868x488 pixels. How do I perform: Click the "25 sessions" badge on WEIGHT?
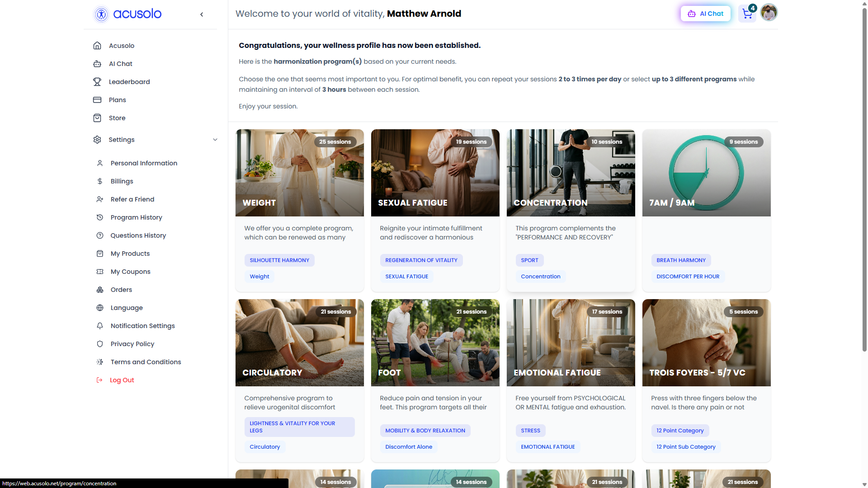point(335,142)
